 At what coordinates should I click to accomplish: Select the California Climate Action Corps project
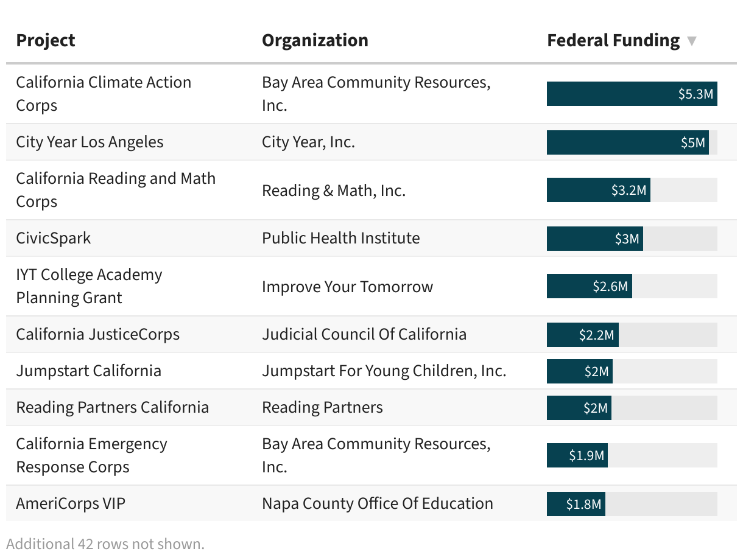click(104, 94)
